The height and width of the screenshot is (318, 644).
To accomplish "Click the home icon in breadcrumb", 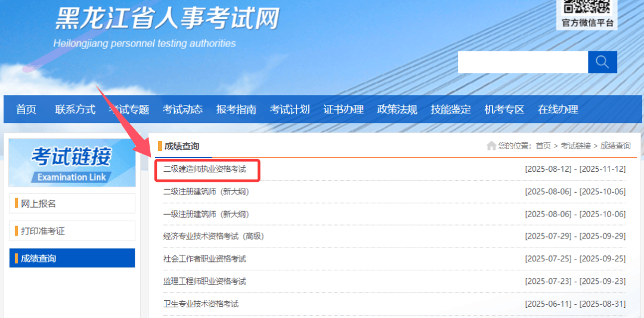I will (x=491, y=146).
